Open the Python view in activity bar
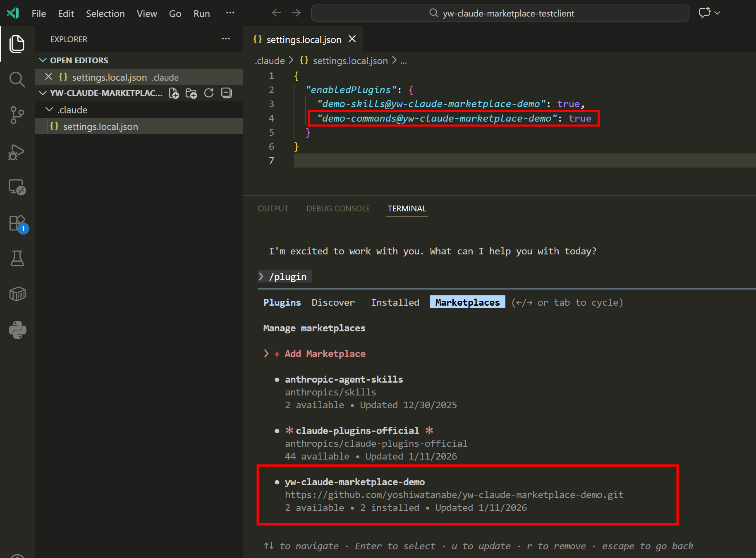The width and height of the screenshot is (756, 558). (x=17, y=330)
